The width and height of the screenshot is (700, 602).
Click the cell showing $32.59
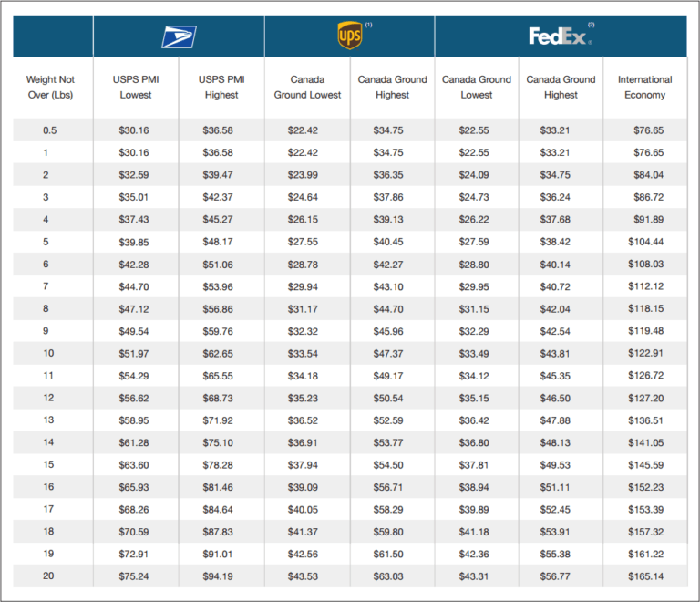click(133, 175)
